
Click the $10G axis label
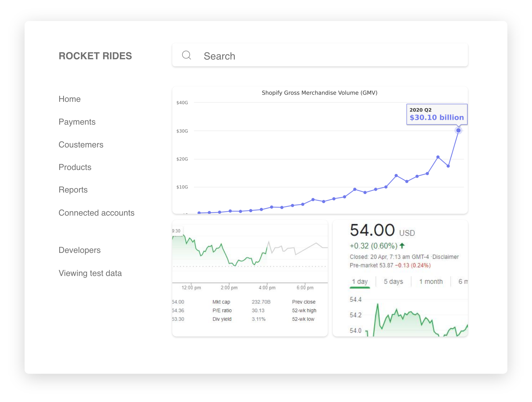click(x=182, y=187)
